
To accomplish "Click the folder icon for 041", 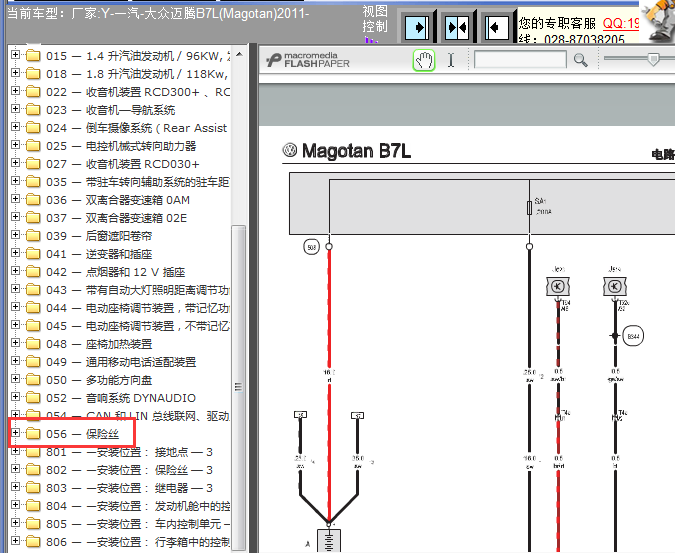I will click(33, 254).
